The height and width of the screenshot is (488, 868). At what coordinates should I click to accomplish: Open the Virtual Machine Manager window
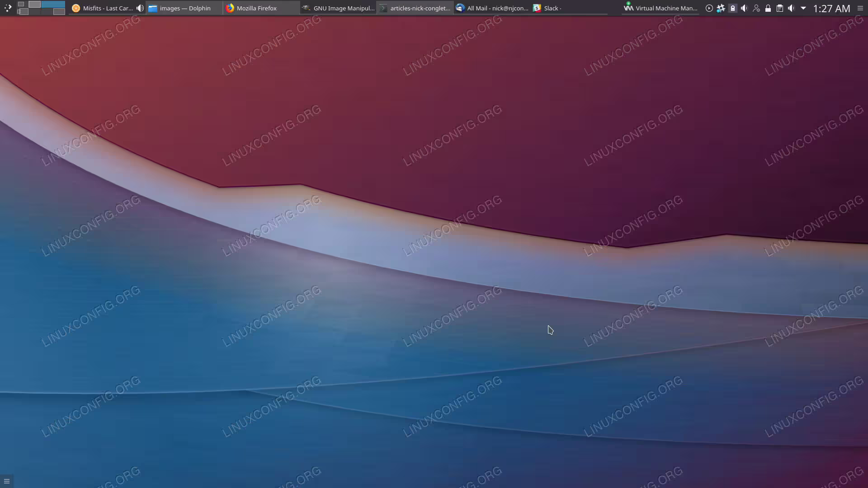click(660, 8)
